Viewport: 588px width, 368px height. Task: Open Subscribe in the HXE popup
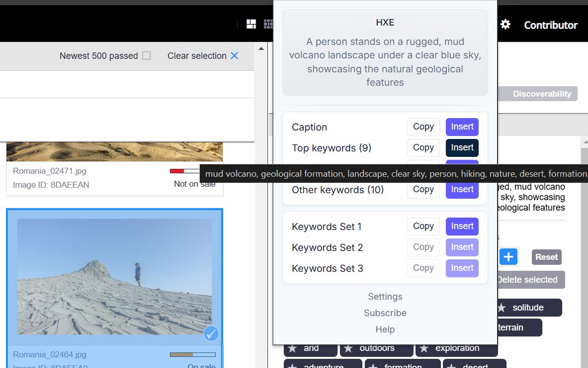click(x=385, y=313)
